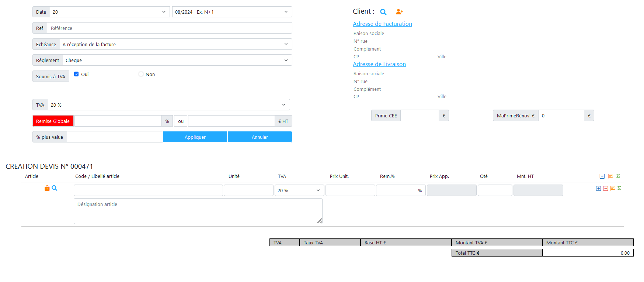Click the Taux TVA column header

coord(330,243)
